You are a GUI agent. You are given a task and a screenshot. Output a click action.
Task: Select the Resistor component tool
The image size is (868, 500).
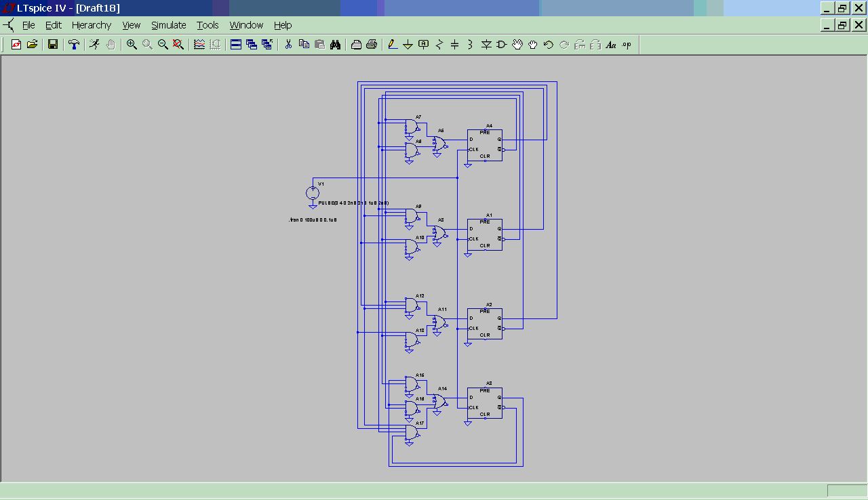coord(439,45)
